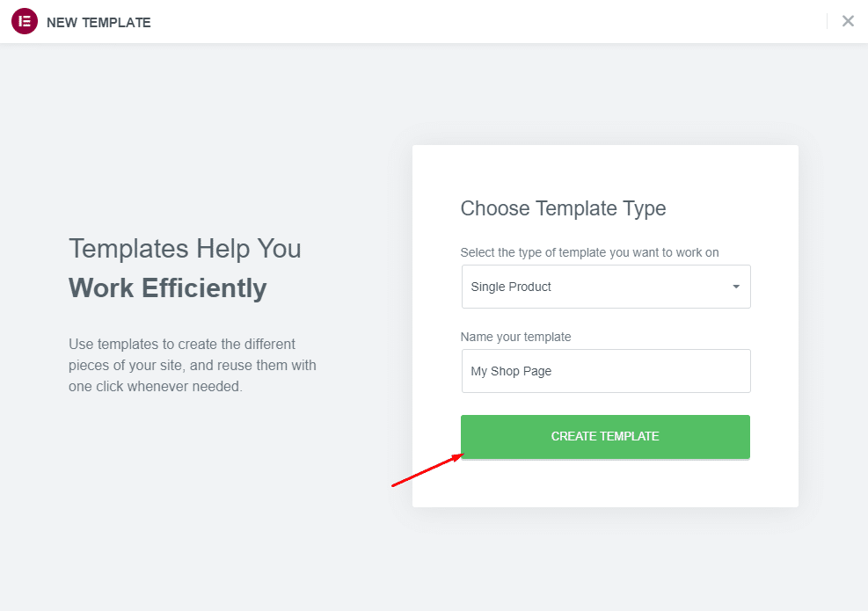Click the divider line beside the close icon
The height and width of the screenshot is (611, 868).
tap(827, 21)
